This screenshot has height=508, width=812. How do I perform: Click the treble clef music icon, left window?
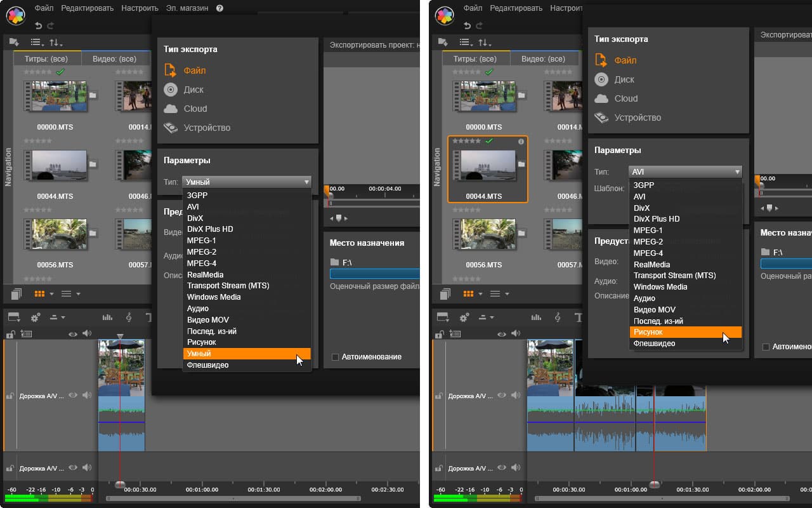[129, 317]
